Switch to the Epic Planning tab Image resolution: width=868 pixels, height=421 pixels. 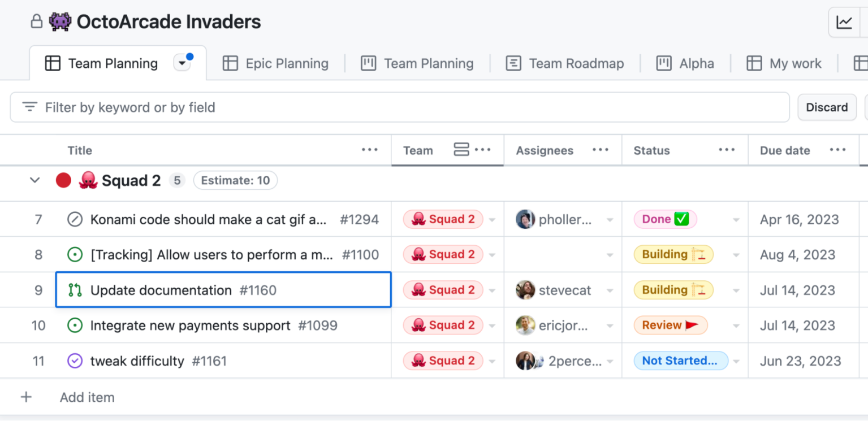(276, 63)
